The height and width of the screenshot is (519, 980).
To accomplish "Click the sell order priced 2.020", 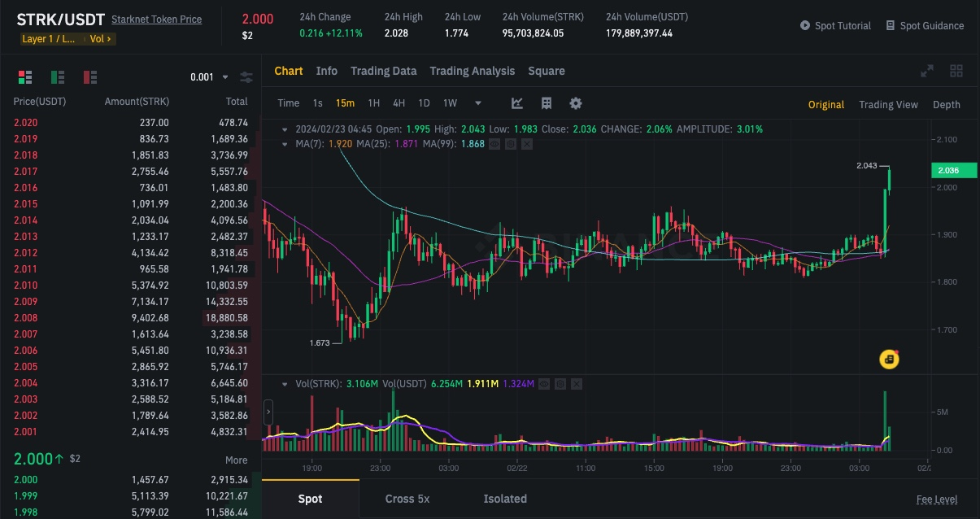I will (131, 123).
